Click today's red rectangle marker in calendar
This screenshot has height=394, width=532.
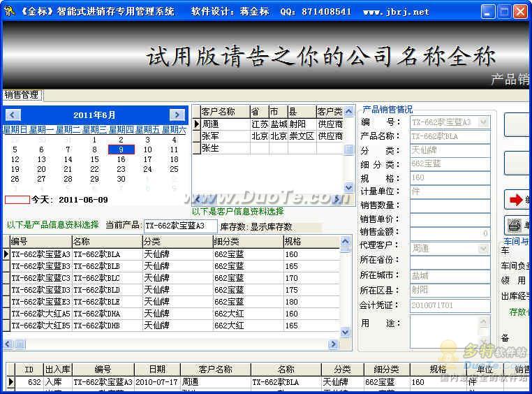tap(17, 199)
